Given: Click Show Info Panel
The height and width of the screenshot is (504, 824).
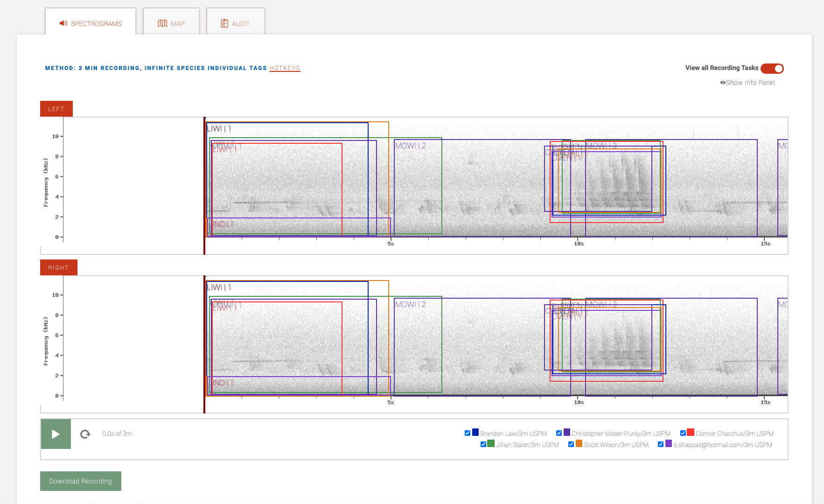Looking at the screenshot, I should coord(750,83).
